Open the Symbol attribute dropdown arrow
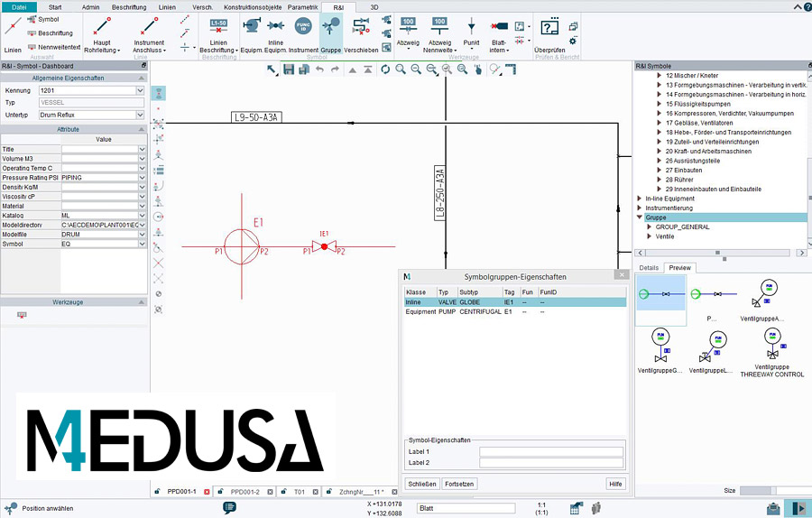812x518 pixels. pyautogui.click(x=142, y=244)
